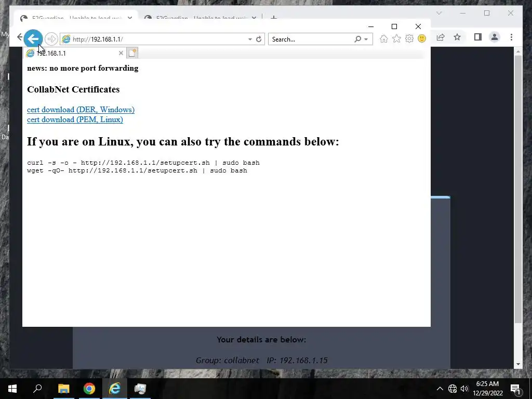Image resolution: width=532 pixels, height=399 pixels.
Task: Show hidden system tray icons
Action: click(x=440, y=389)
